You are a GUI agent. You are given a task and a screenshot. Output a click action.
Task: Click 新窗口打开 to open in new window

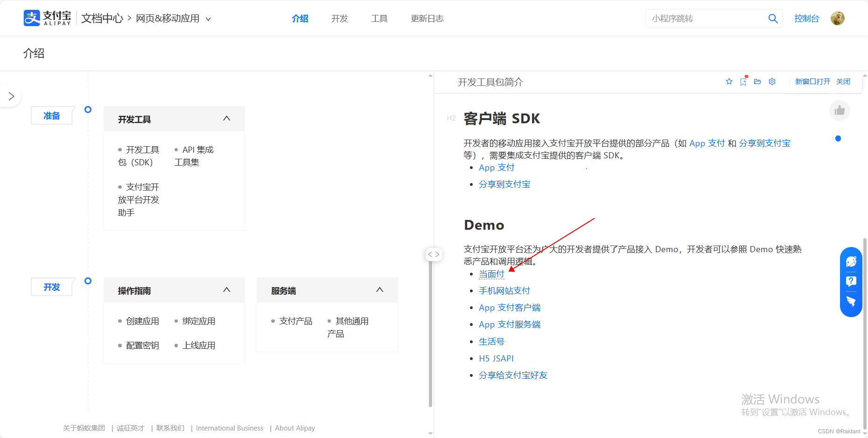812,82
